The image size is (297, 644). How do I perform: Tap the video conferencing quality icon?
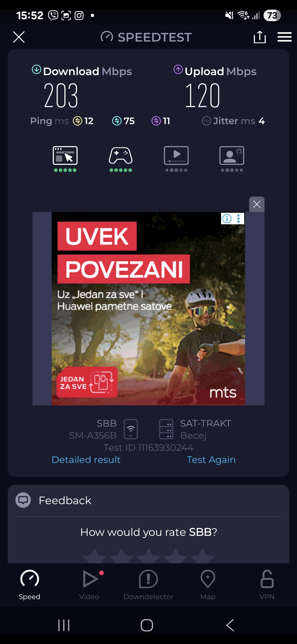coord(232,155)
